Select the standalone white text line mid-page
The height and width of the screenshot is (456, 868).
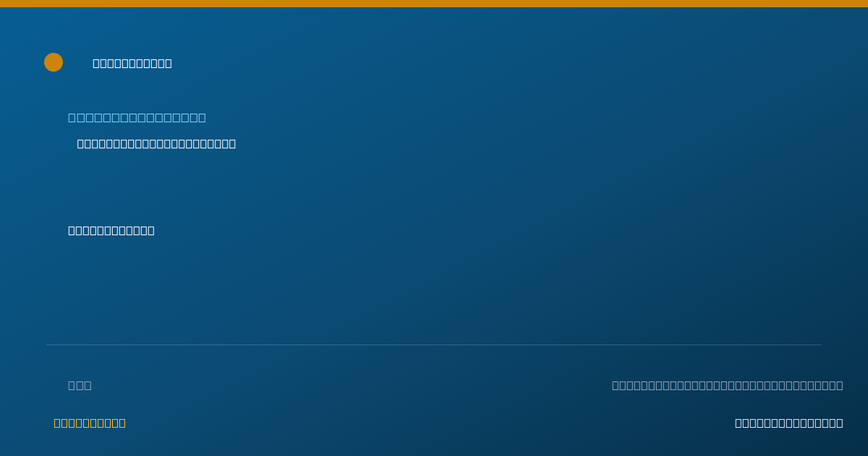click(111, 230)
